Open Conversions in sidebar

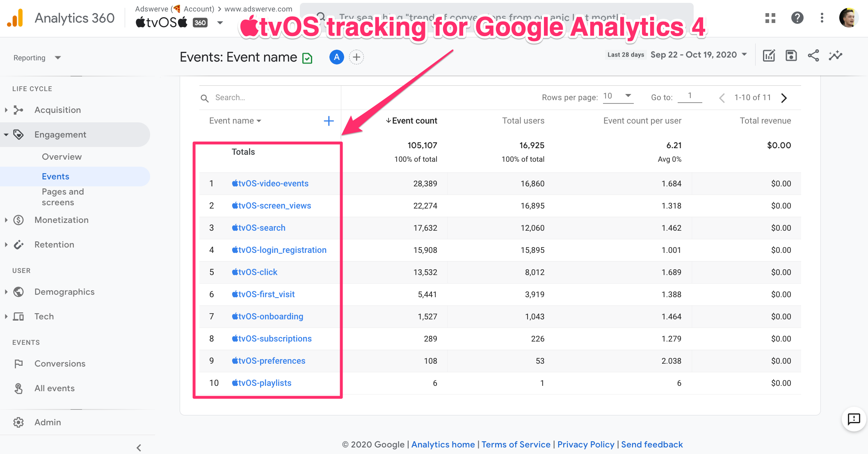pos(60,364)
